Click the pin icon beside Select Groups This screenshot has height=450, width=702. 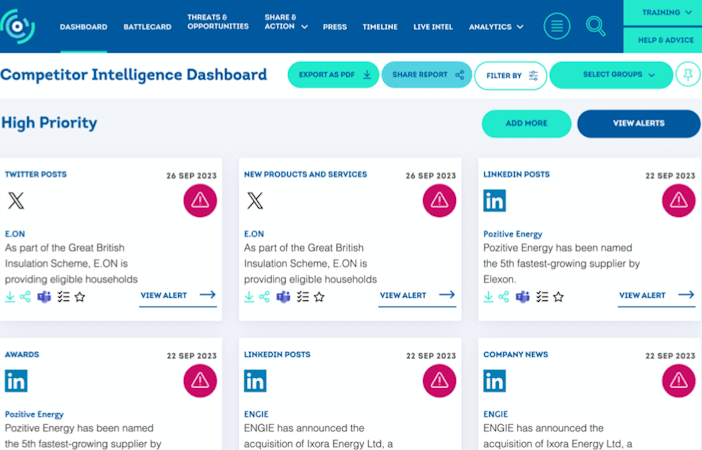(687, 75)
